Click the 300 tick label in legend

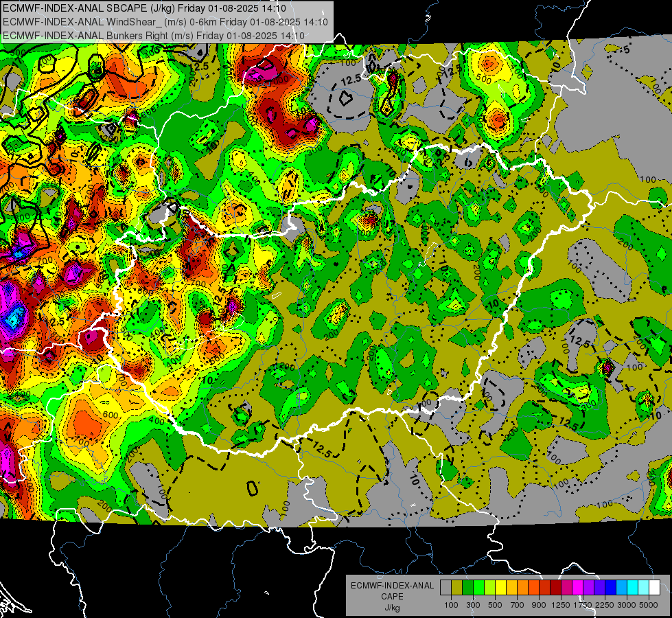click(x=473, y=605)
